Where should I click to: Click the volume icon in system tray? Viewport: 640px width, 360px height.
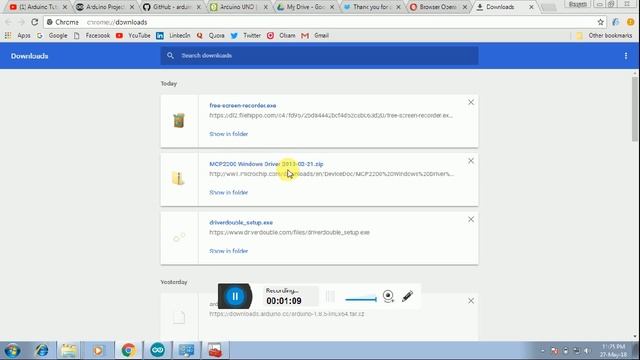(x=587, y=351)
